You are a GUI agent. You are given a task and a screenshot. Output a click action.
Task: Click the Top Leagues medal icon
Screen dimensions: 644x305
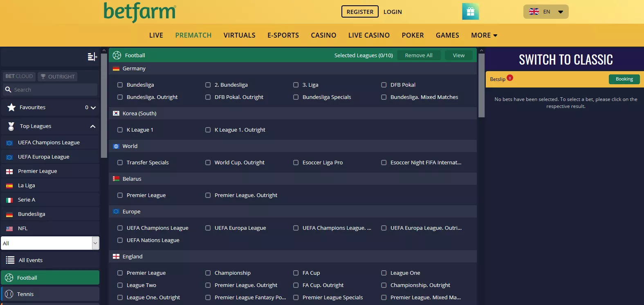coord(11,126)
